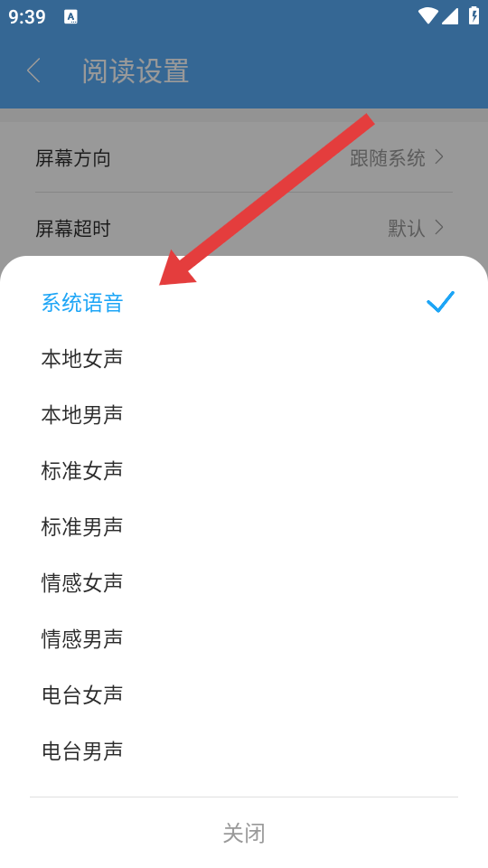Tap the cellular signal status icon
The image size is (488, 868).
(450, 16)
